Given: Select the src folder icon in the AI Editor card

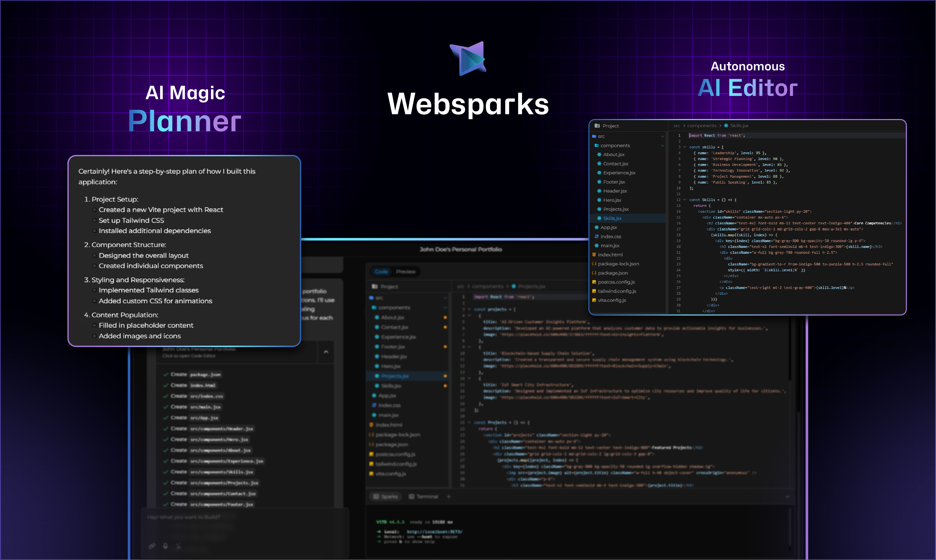Looking at the screenshot, I should click(594, 136).
